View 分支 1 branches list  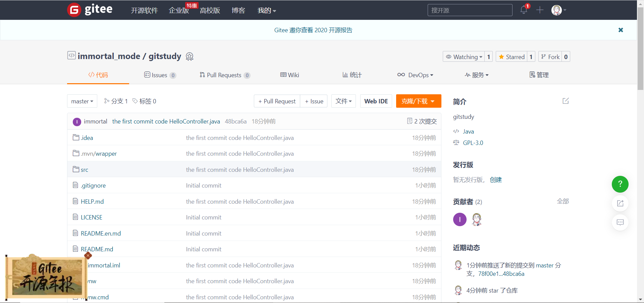116,101
